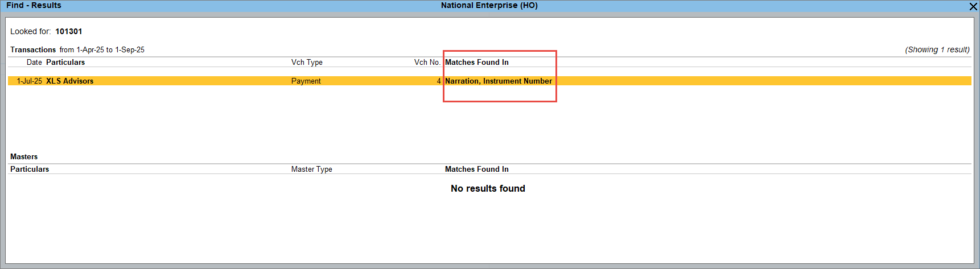Click the Vch No. column header
The height and width of the screenshot is (269, 980).
[x=427, y=63]
